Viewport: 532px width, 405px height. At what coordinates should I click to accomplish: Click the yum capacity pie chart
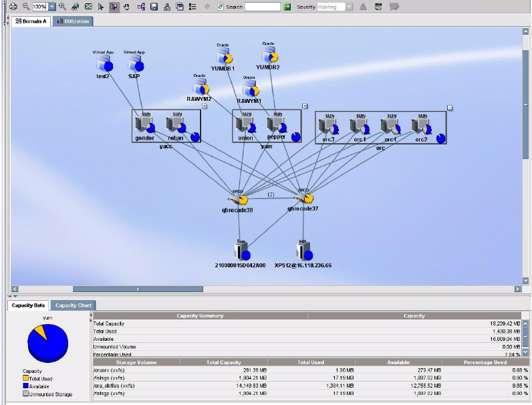pos(48,343)
